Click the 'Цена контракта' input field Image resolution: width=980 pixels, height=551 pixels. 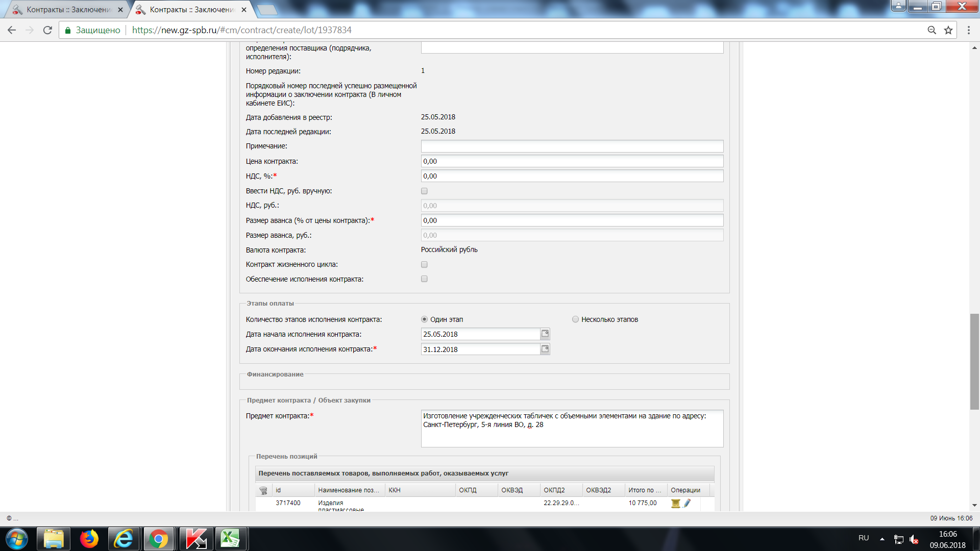coord(572,161)
